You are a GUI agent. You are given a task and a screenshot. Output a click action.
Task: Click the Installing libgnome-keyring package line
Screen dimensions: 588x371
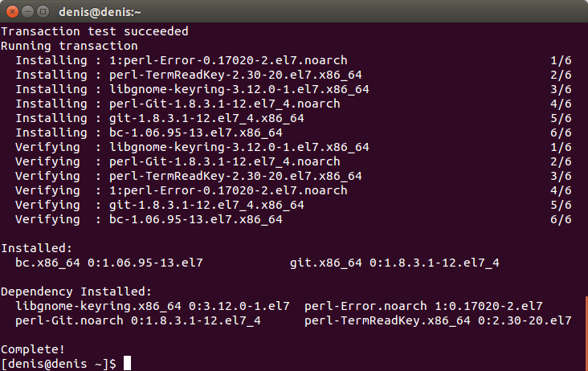(x=293, y=89)
